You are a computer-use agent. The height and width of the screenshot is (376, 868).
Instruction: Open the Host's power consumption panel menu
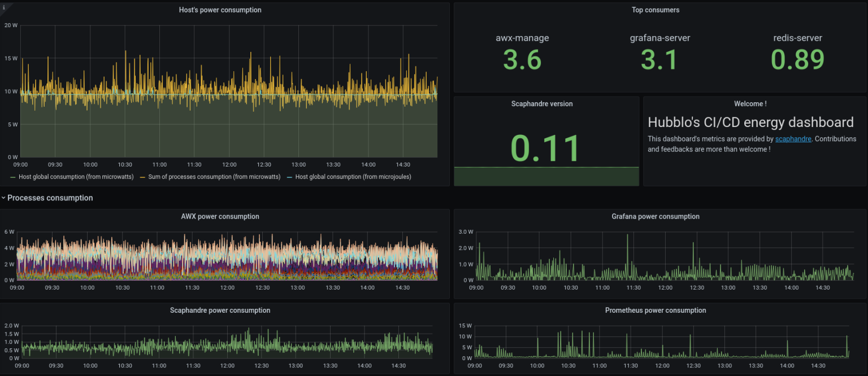(220, 10)
